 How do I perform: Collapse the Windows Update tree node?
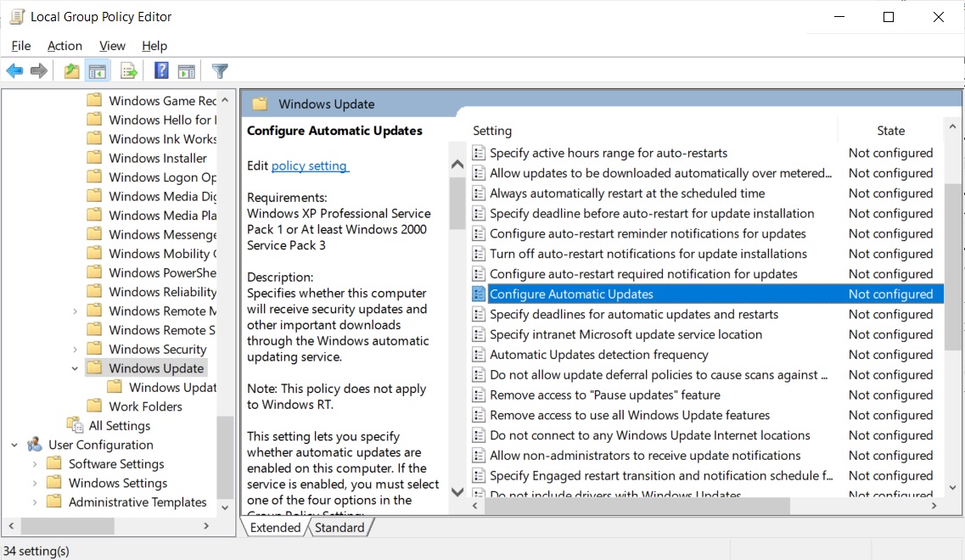click(75, 368)
